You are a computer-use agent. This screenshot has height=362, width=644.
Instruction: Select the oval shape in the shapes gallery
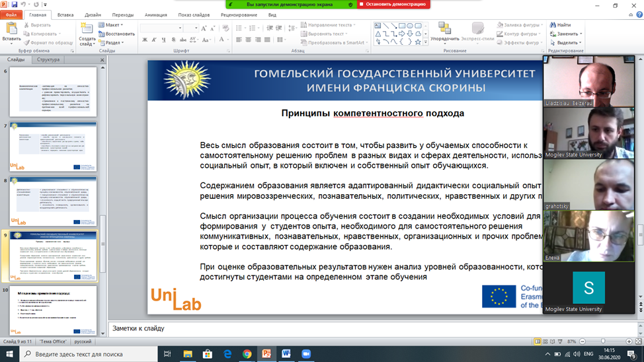410,26
